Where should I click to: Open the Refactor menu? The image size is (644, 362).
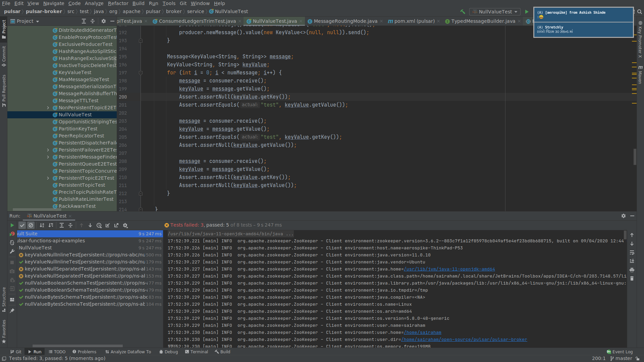click(118, 3)
